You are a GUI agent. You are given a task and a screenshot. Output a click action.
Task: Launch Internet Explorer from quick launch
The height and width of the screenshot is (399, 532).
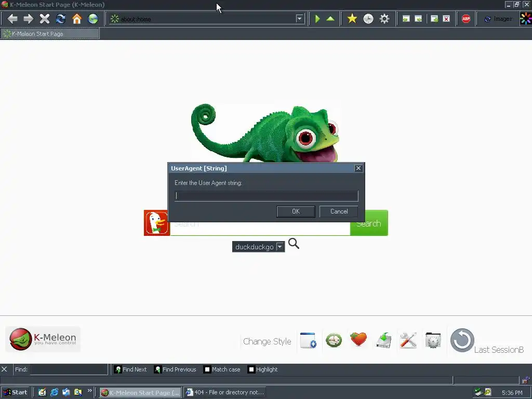[x=54, y=392]
